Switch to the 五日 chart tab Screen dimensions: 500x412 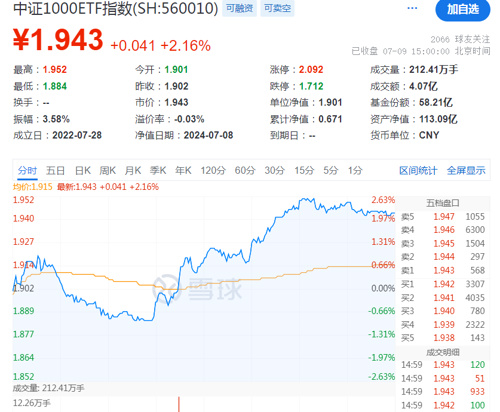click(55, 171)
